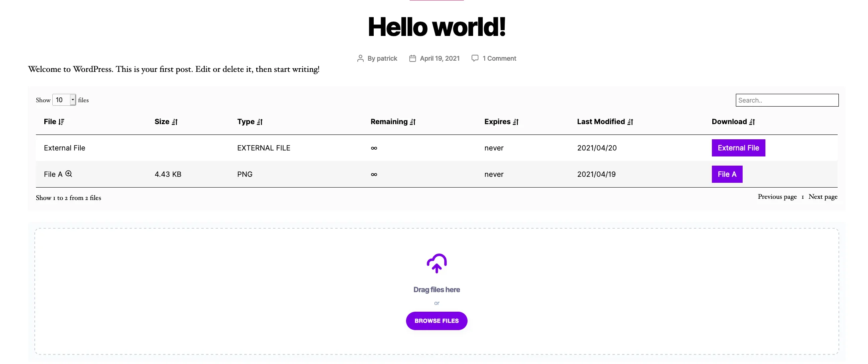Sort files by the Size column
The width and height of the screenshot is (868, 364).
tap(175, 122)
